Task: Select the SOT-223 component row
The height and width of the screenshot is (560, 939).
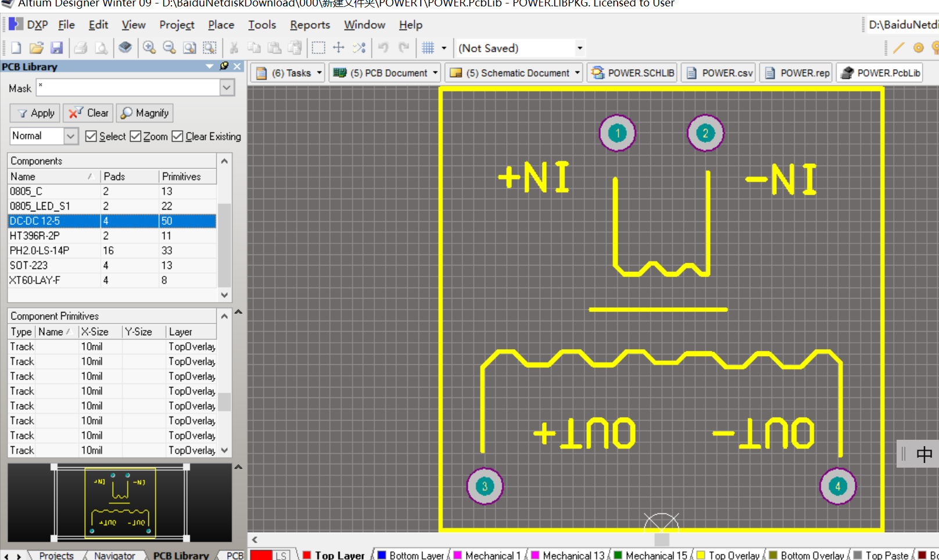Action: pos(112,265)
